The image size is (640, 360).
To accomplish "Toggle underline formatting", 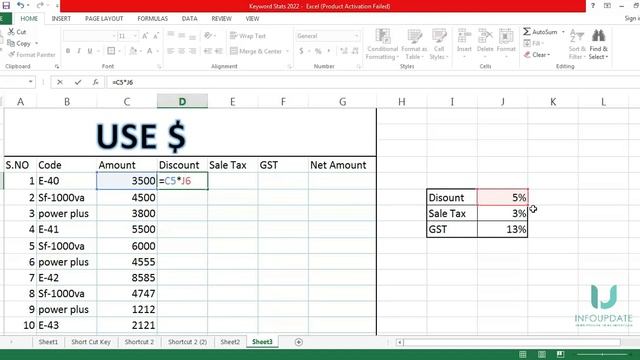I will tap(90, 51).
